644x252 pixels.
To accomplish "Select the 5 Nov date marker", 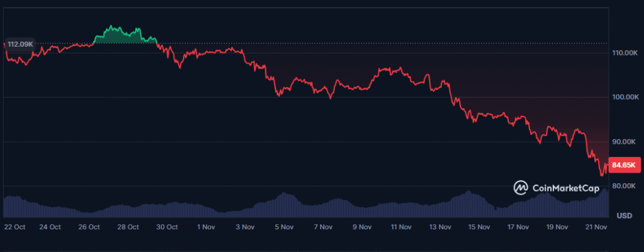I will (284, 227).
